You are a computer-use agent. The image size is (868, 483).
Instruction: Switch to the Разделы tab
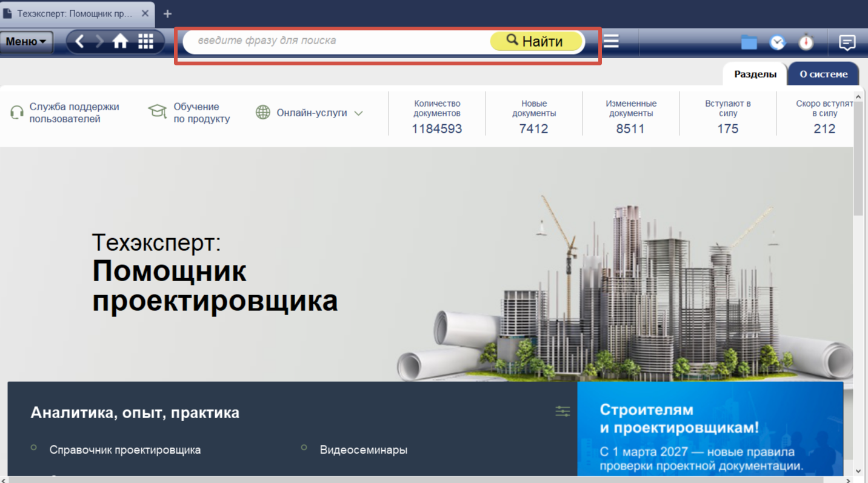coord(755,74)
